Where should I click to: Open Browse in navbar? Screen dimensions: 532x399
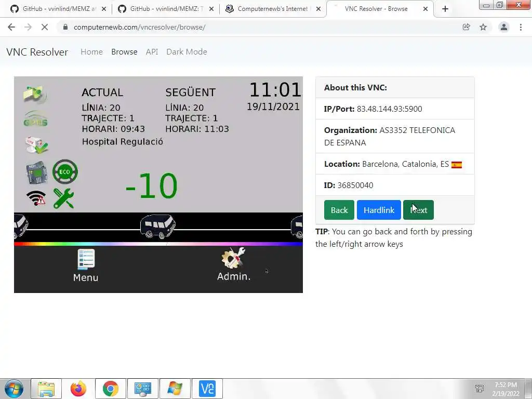tap(124, 52)
